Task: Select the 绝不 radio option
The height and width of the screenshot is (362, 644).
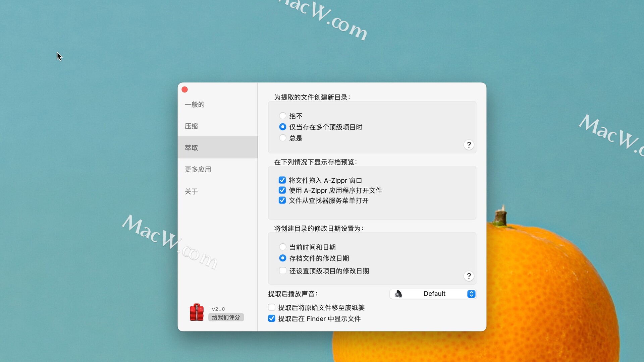Action: pos(283,116)
